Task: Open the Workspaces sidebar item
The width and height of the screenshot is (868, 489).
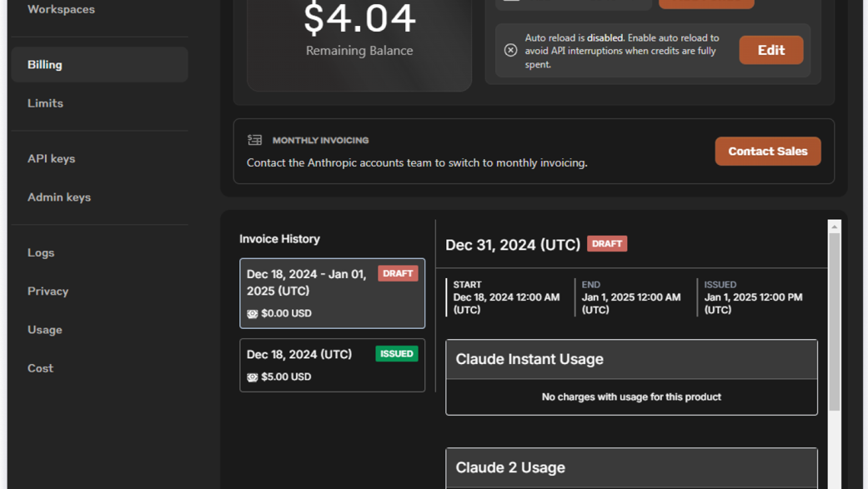Action: coord(61,9)
